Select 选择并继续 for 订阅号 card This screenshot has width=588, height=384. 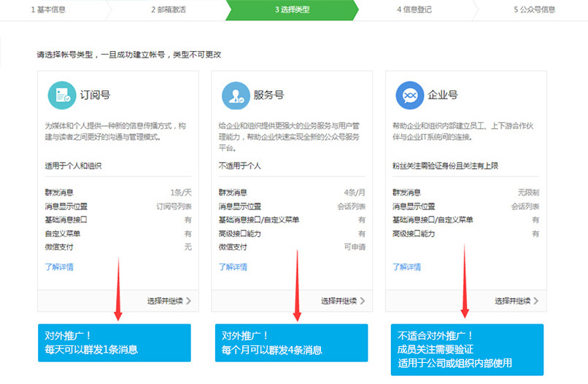click(x=164, y=300)
